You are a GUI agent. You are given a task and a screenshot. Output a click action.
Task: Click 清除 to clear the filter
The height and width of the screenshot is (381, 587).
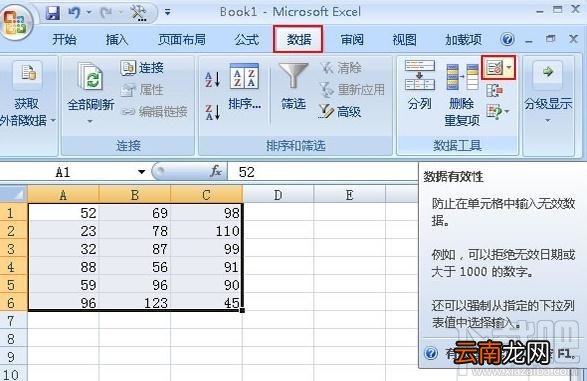pyautogui.click(x=341, y=68)
